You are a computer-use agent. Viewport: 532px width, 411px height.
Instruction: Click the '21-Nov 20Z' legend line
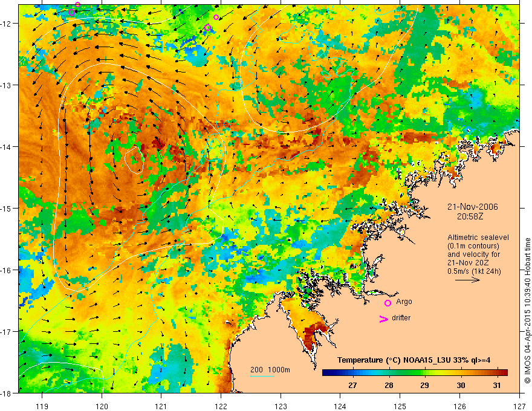[x=467, y=263]
